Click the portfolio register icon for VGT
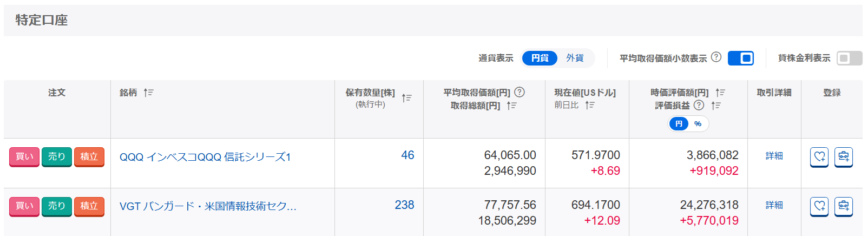Image resolution: width=868 pixels, height=236 pixels. 843,206
